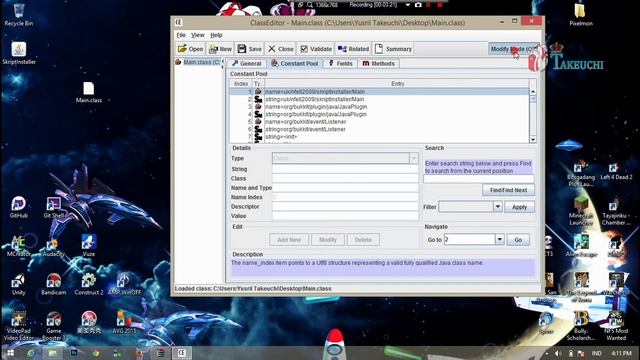Screen dimensions: 640x360
Task: Switch to the Methods tab
Action: pyautogui.click(x=378, y=64)
